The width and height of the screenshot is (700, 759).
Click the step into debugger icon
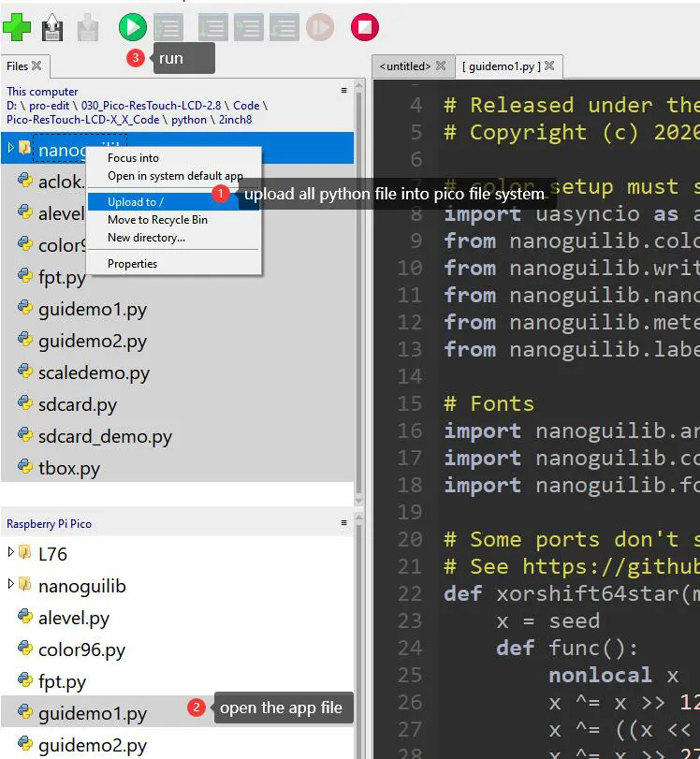coord(249,27)
